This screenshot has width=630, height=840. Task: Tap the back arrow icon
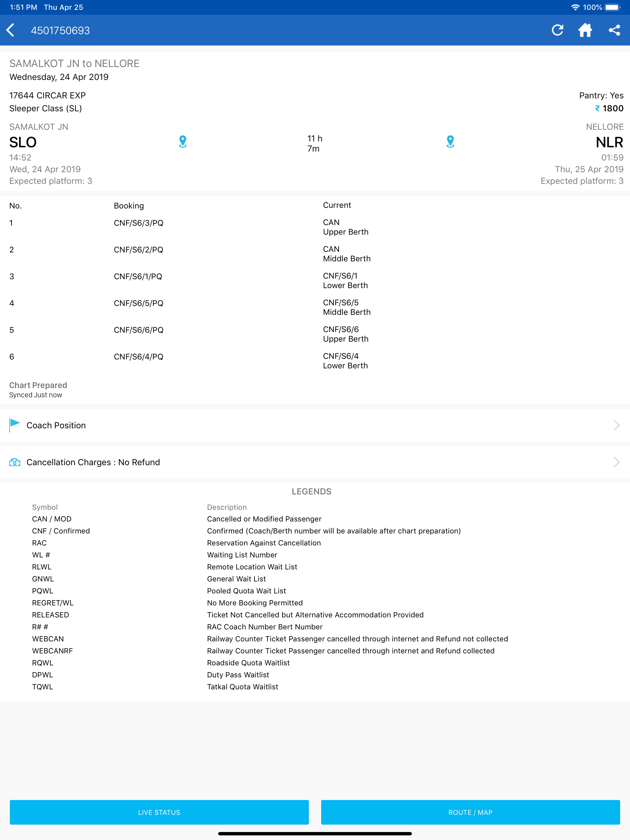coord(11,30)
